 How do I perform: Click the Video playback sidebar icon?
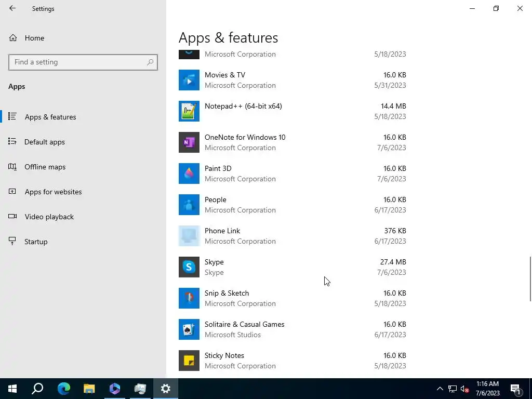pyautogui.click(x=12, y=217)
